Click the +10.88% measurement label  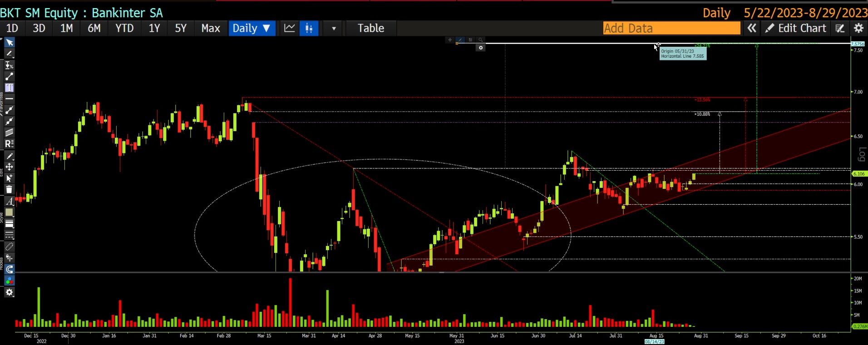[x=702, y=114]
